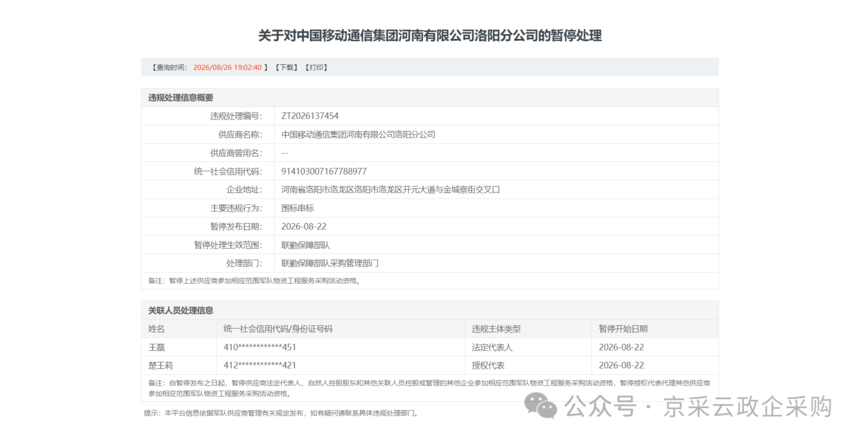Select 王磊's start date 2026-08-22
Image resolution: width=860 pixels, height=441 pixels.
click(621, 347)
